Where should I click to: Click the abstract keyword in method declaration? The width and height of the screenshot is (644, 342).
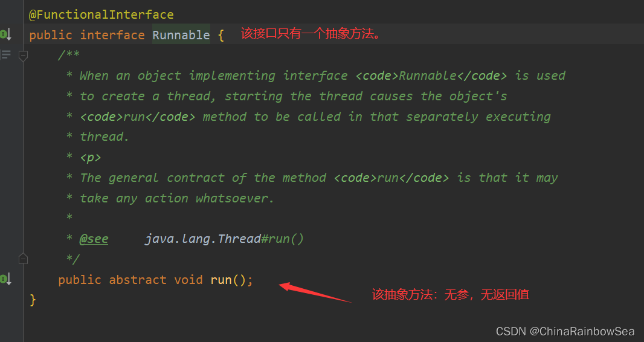(138, 280)
